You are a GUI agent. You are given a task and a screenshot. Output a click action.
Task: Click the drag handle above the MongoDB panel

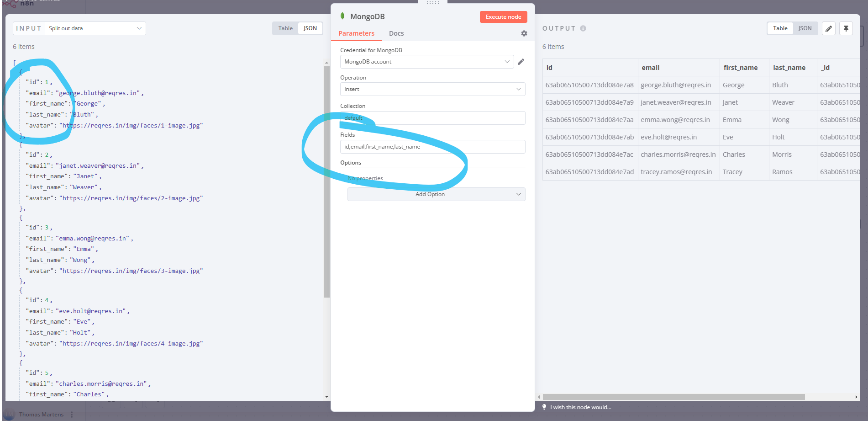(433, 3)
